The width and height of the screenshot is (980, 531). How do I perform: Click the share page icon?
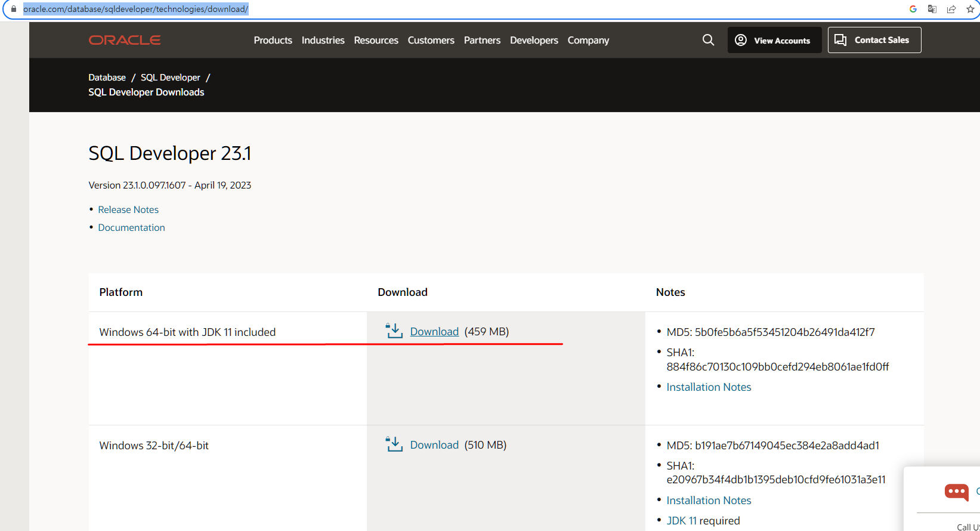coord(951,9)
